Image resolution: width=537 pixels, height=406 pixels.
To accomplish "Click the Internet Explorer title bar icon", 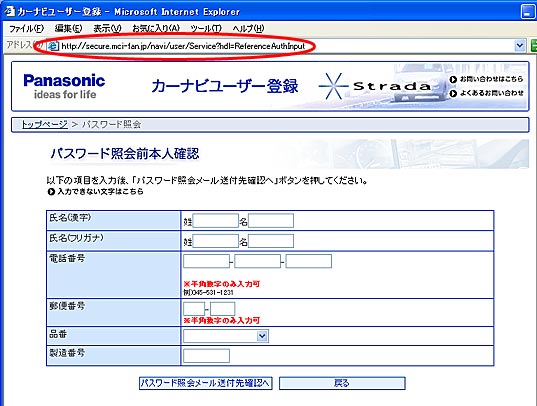I will (x=9, y=11).
